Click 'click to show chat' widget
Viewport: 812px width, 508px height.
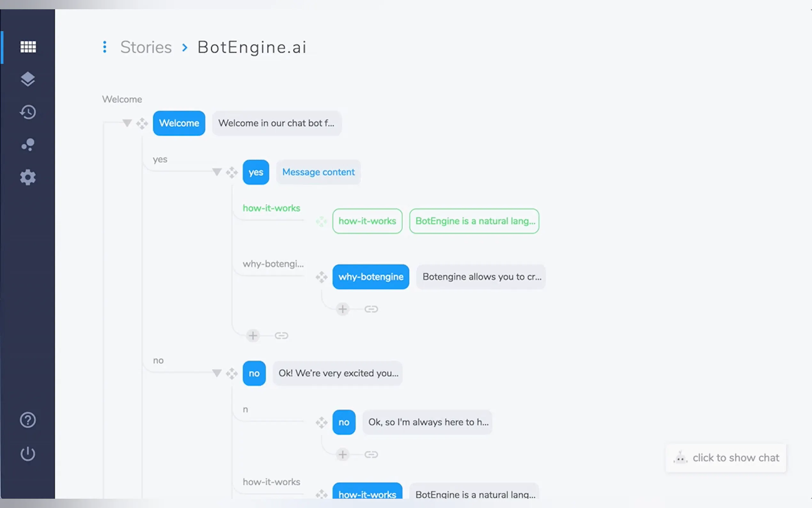point(726,458)
